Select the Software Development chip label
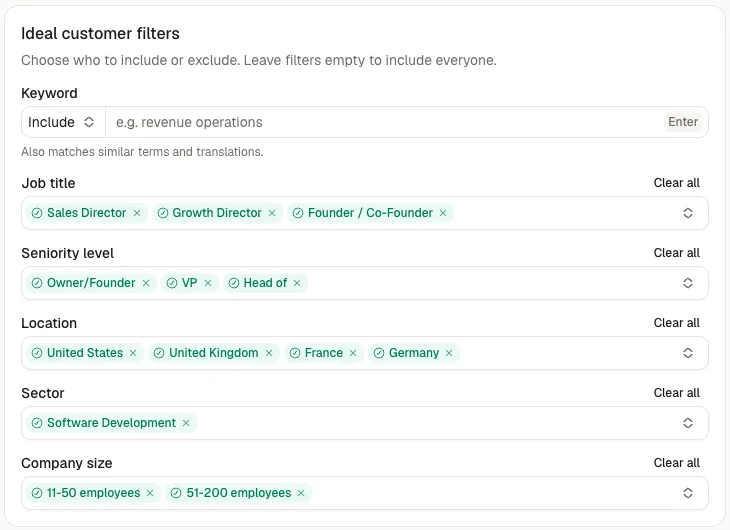The height and width of the screenshot is (530, 730). 111,423
